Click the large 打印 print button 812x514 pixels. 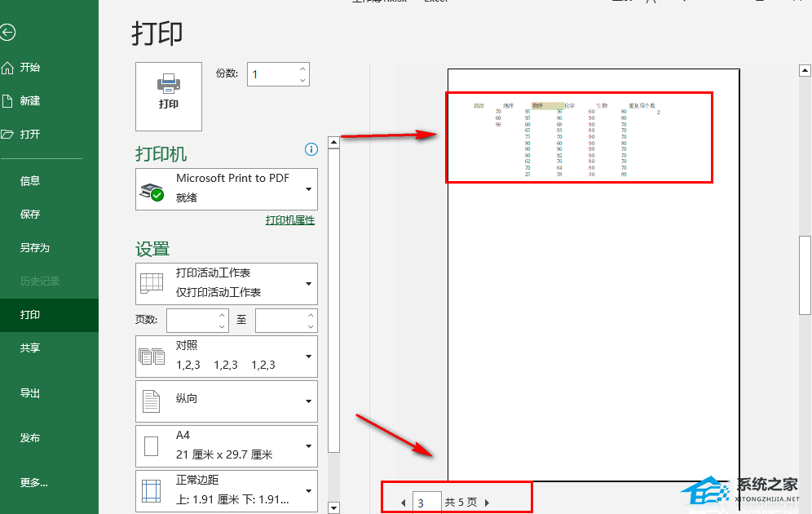click(169, 96)
